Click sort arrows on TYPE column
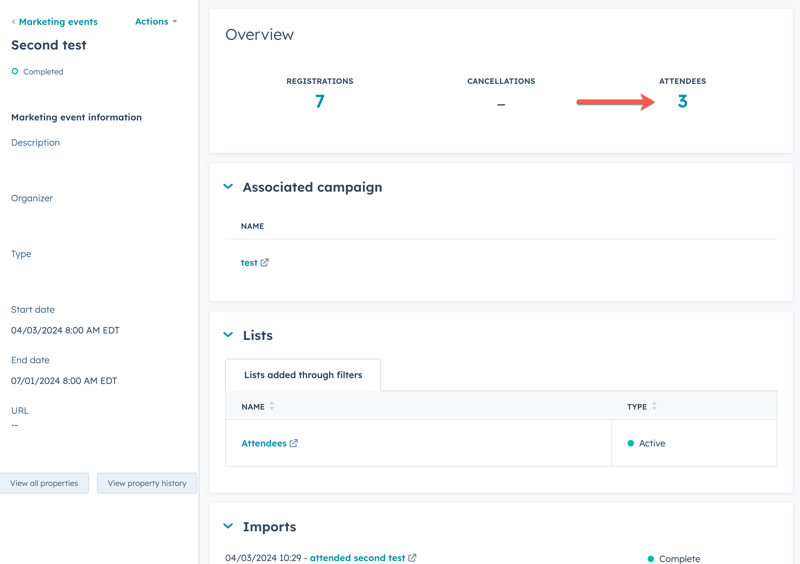This screenshot has width=800, height=564. pos(654,407)
